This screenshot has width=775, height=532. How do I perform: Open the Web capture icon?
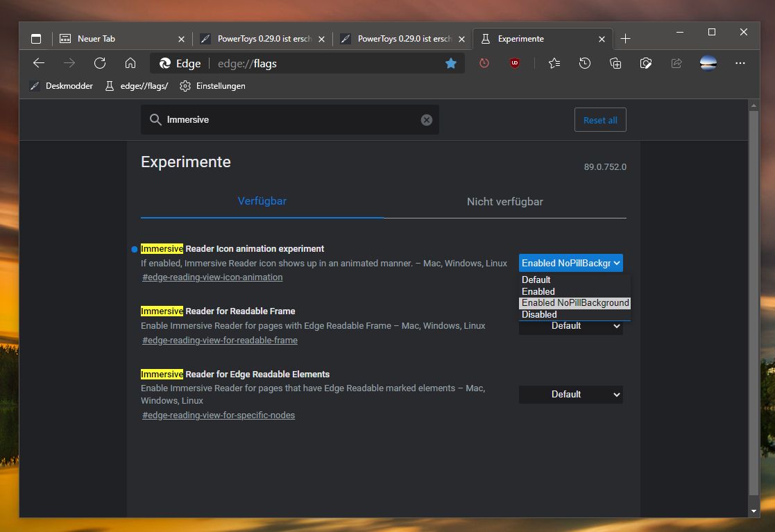(646, 63)
